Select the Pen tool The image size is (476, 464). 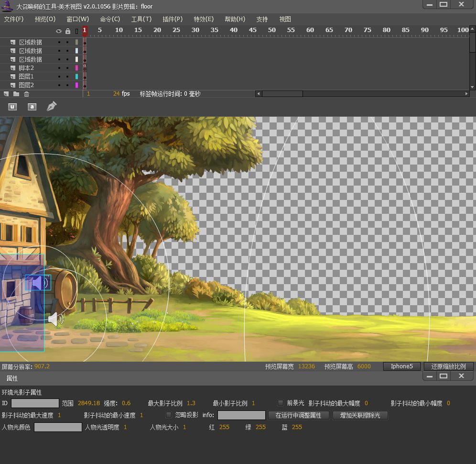point(52,106)
